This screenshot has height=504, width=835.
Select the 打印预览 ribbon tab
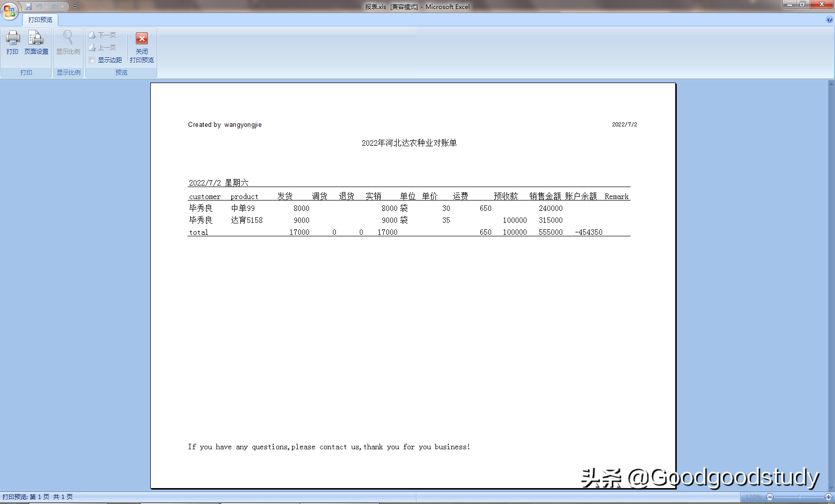click(40, 20)
